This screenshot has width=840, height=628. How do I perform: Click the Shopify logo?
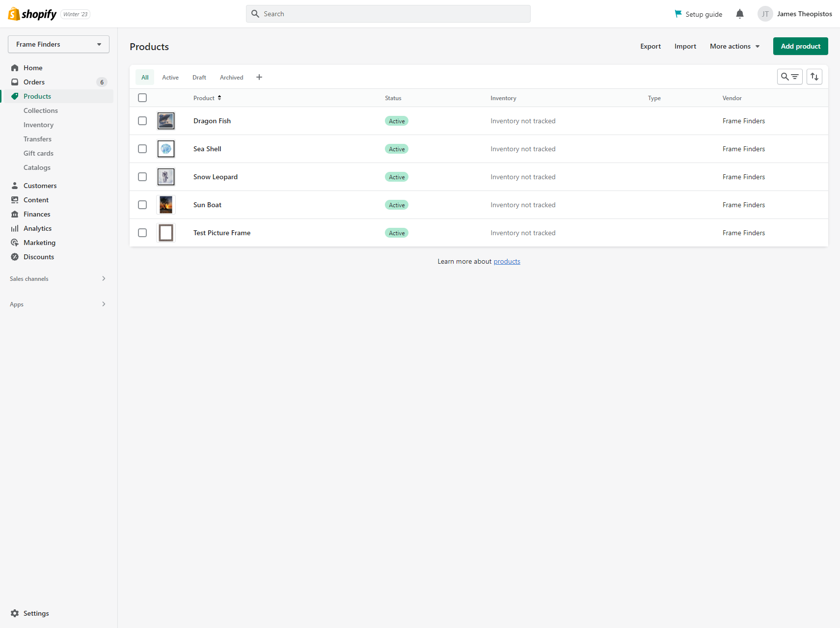(x=32, y=14)
